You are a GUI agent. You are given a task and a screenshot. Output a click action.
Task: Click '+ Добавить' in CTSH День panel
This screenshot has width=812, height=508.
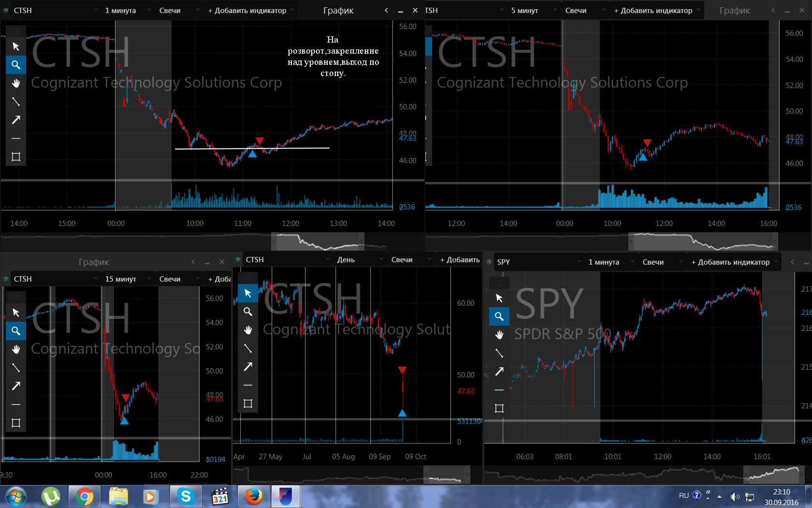coord(460,259)
